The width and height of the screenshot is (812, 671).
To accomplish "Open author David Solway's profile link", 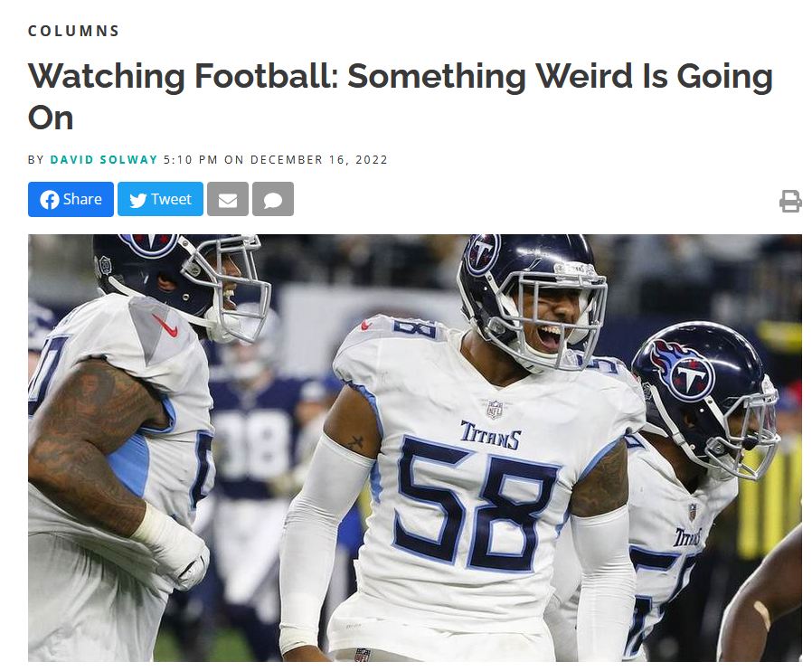I will [104, 159].
